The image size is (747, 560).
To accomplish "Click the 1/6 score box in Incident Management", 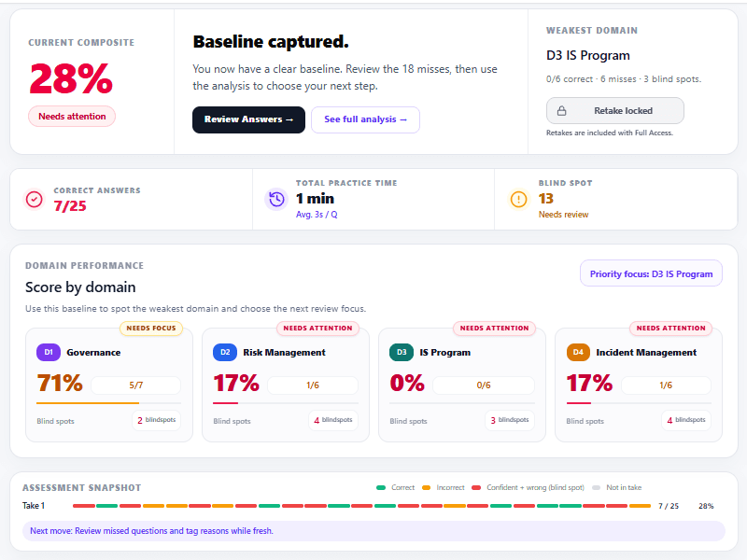I will coord(666,385).
